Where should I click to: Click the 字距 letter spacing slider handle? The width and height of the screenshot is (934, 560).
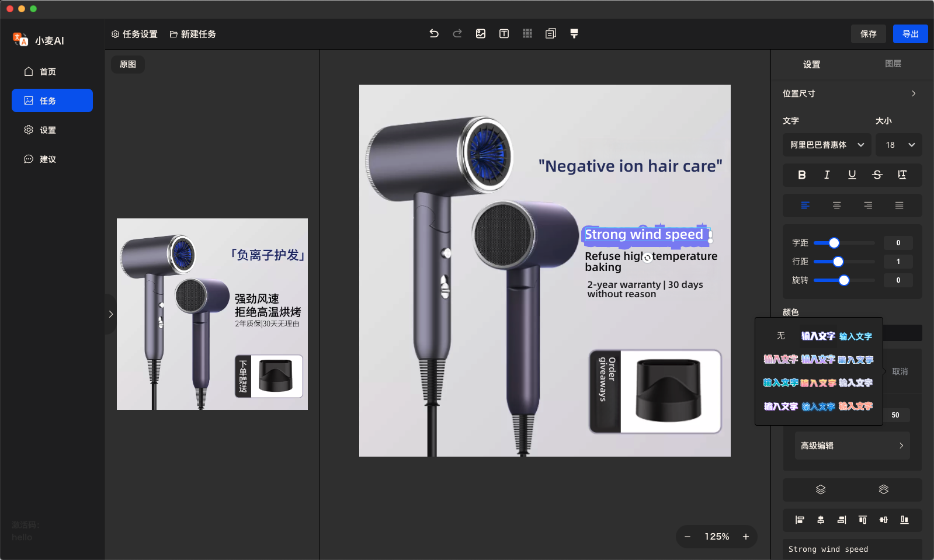tap(834, 243)
